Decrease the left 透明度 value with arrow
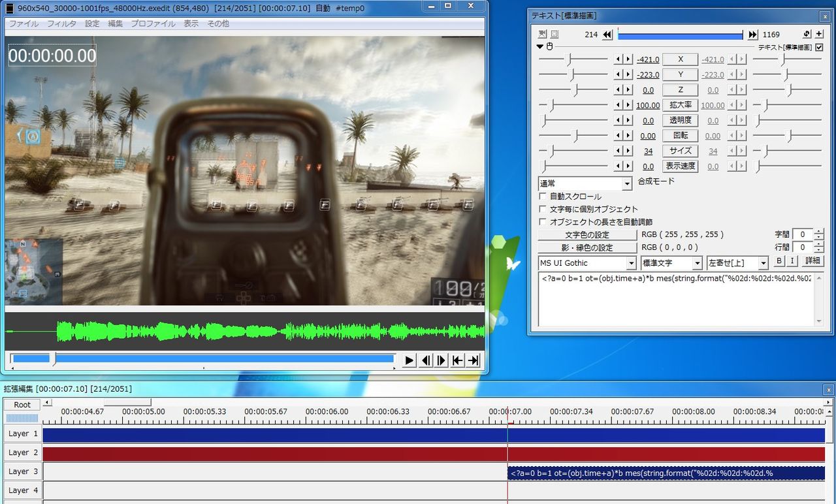Viewport: 836px width, 504px height. [x=619, y=120]
